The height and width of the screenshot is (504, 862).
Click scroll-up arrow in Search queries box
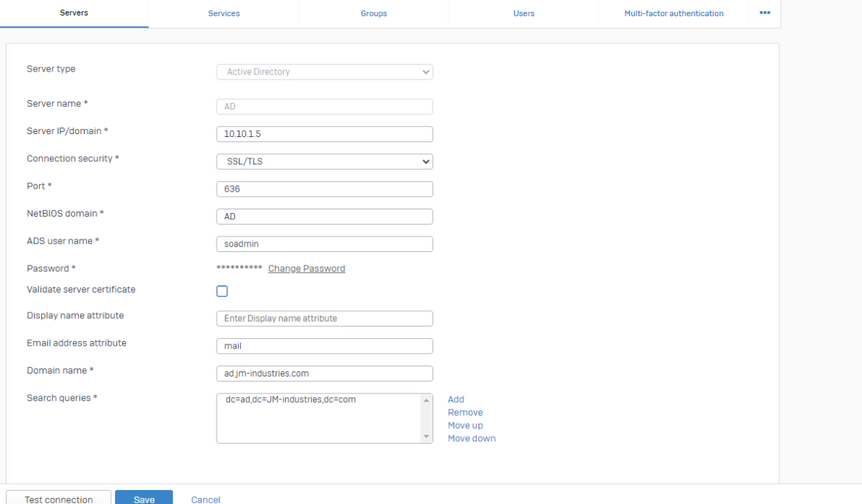click(427, 401)
